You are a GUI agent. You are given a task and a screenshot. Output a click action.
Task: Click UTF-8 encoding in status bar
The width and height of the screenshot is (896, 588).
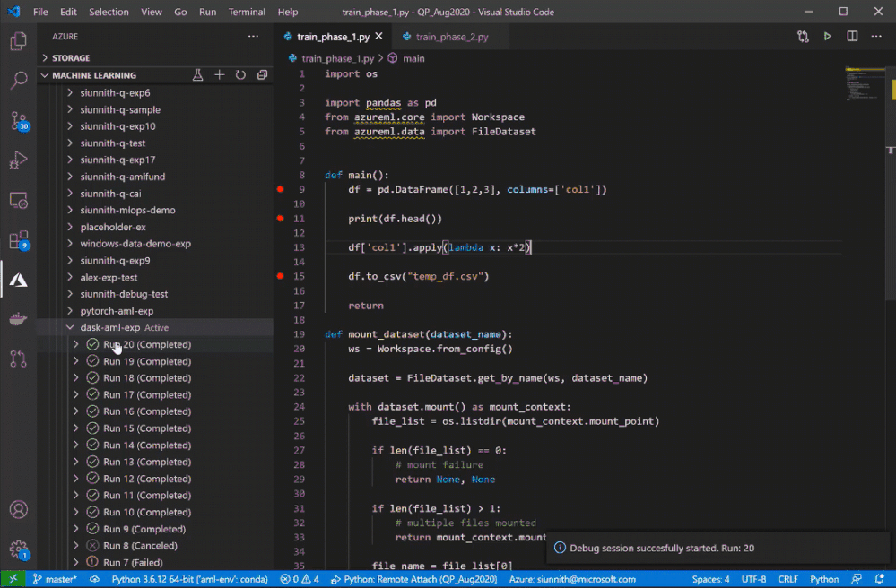pos(753,579)
